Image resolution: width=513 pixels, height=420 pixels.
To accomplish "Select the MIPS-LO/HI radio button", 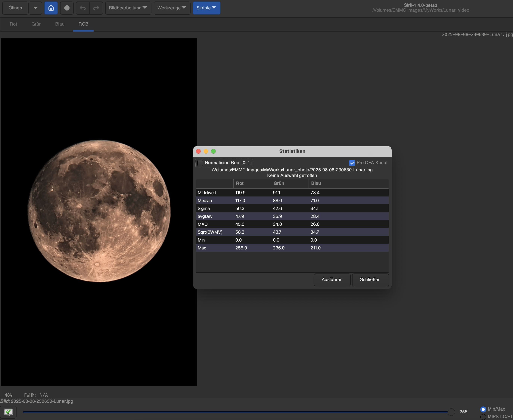I will tap(483, 417).
